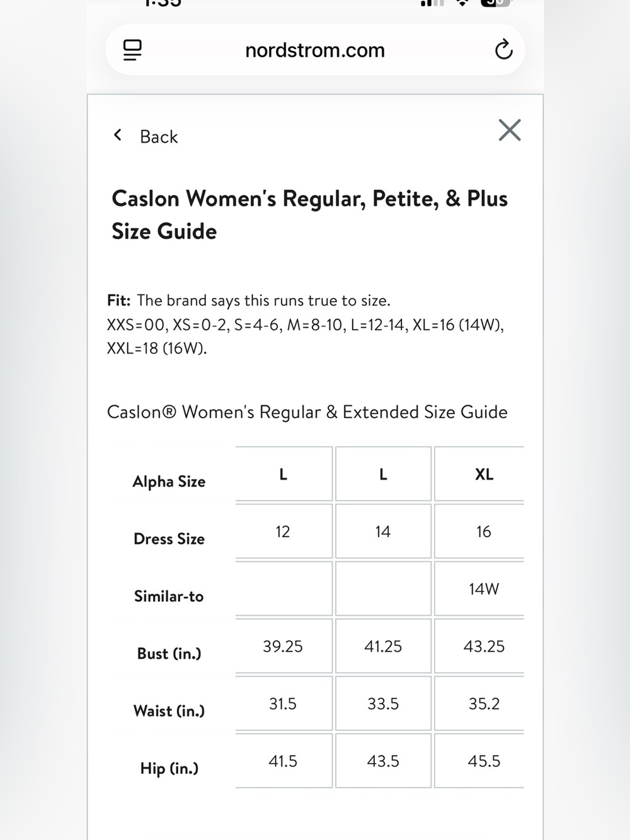Go back using the left chevron
The image size is (630, 840).
117,135
